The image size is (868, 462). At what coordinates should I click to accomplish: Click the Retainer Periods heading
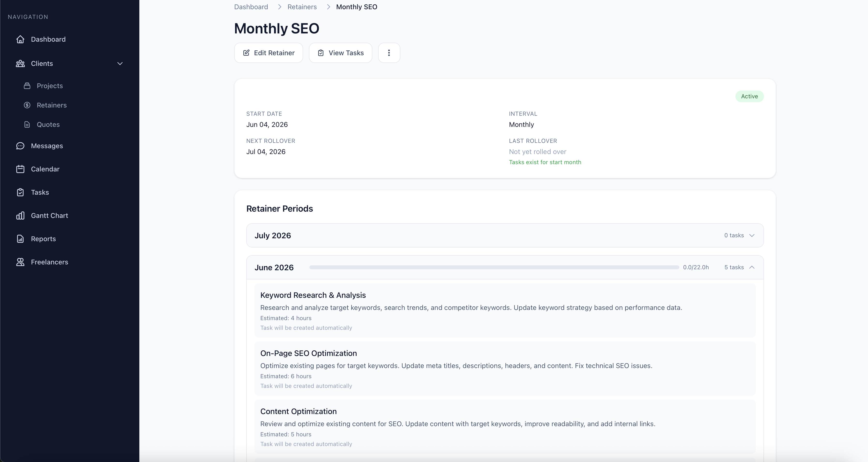click(x=280, y=209)
